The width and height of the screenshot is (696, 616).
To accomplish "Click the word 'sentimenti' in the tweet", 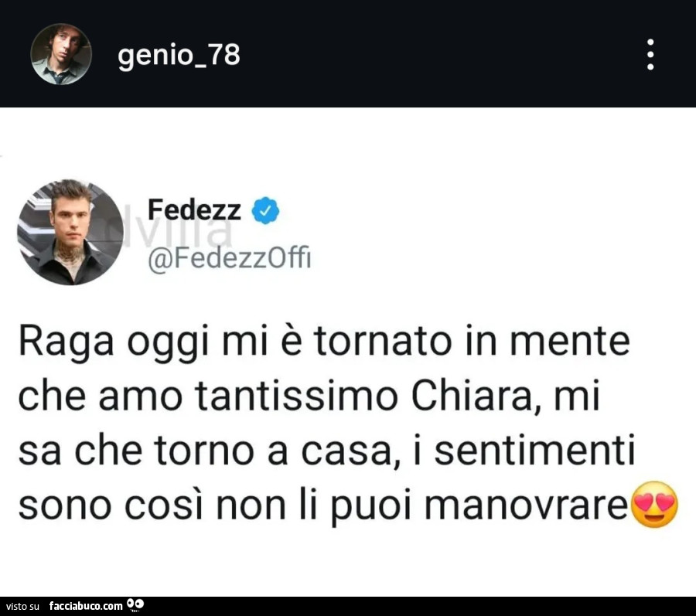I will click(x=534, y=450).
